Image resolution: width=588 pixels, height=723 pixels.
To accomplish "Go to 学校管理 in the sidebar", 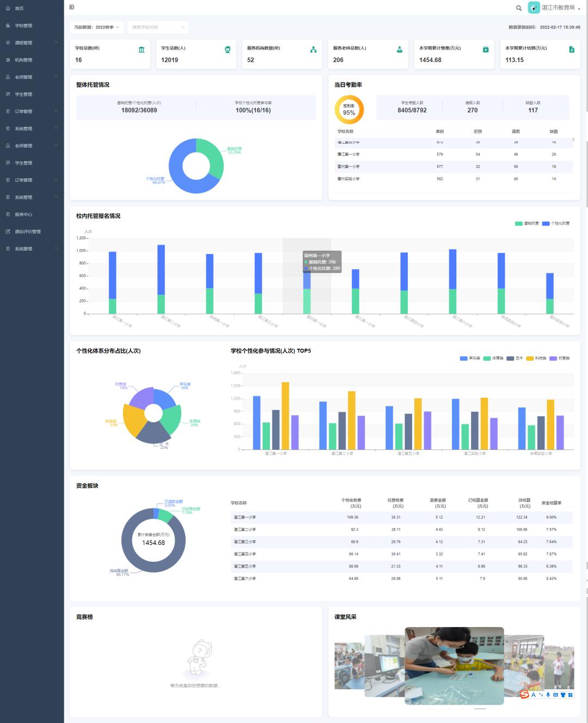I will (23, 26).
